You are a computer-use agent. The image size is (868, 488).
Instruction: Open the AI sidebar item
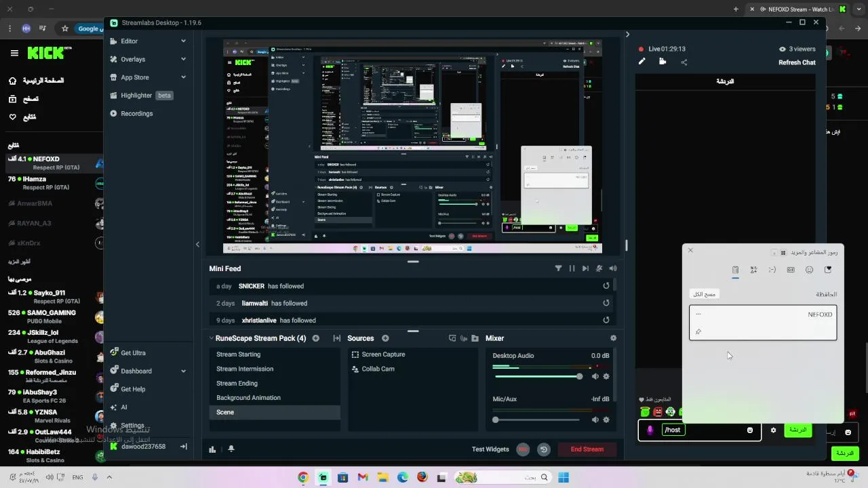123,407
